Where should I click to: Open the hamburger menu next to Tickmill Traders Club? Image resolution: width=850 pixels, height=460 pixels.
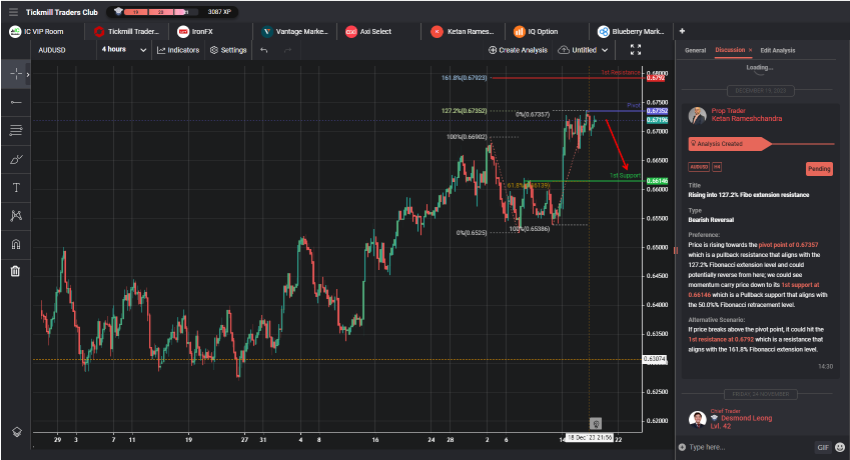pyautogui.click(x=14, y=12)
